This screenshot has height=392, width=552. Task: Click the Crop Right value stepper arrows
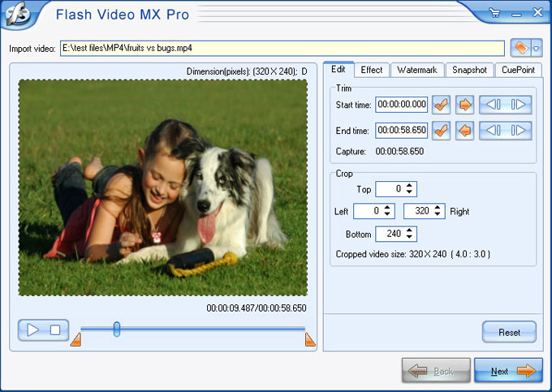[x=438, y=211]
